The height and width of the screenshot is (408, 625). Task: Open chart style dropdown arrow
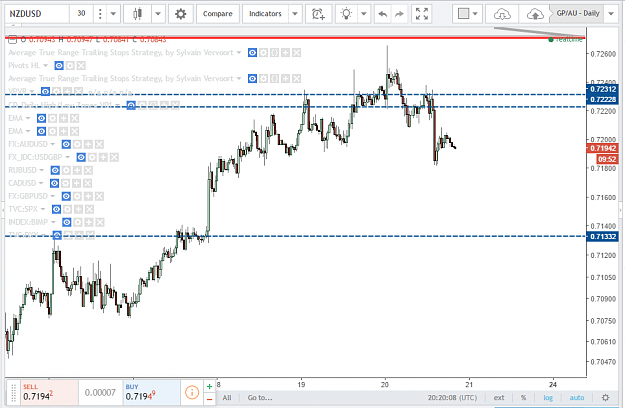coord(158,14)
